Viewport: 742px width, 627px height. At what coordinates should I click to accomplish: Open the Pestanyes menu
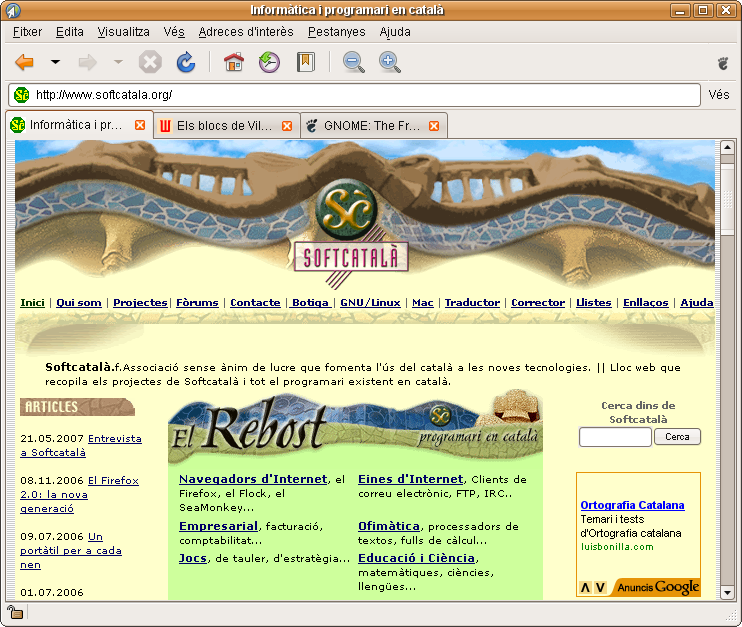(336, 32)
